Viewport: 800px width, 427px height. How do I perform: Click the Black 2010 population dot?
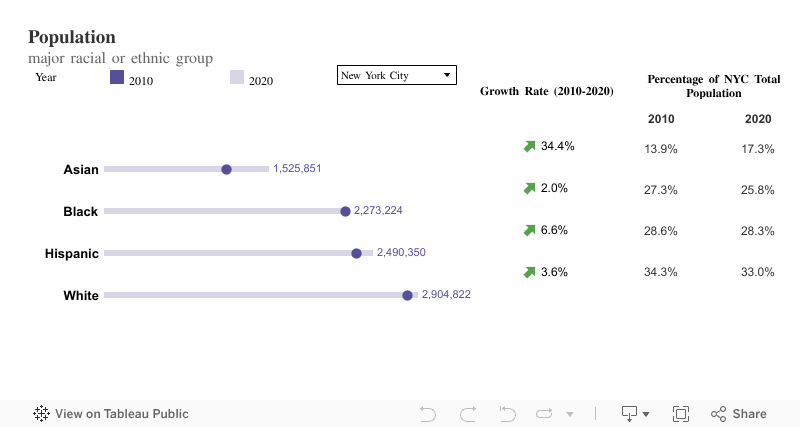pos(345,211)
